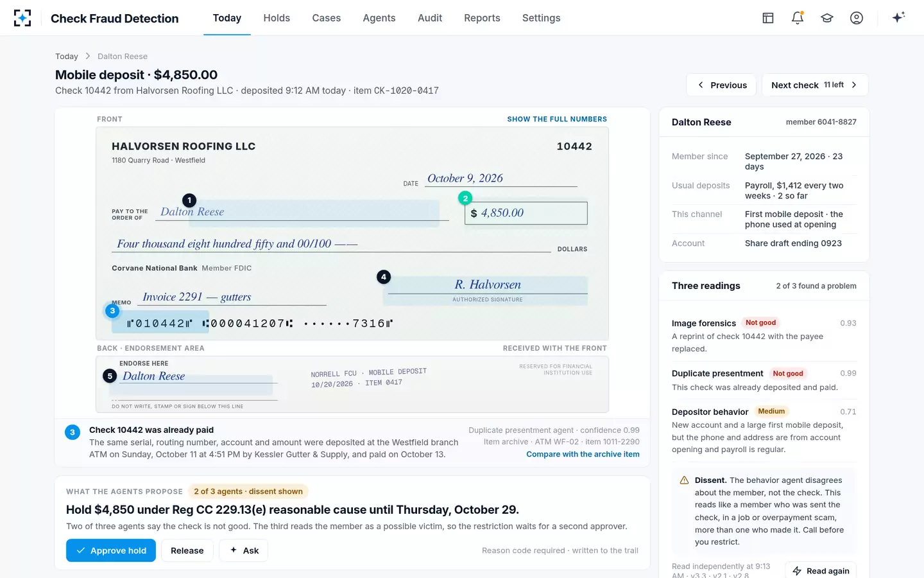Screen dimensions: 924x578
Task: Open the notifications bell
Action: (798, 18)
